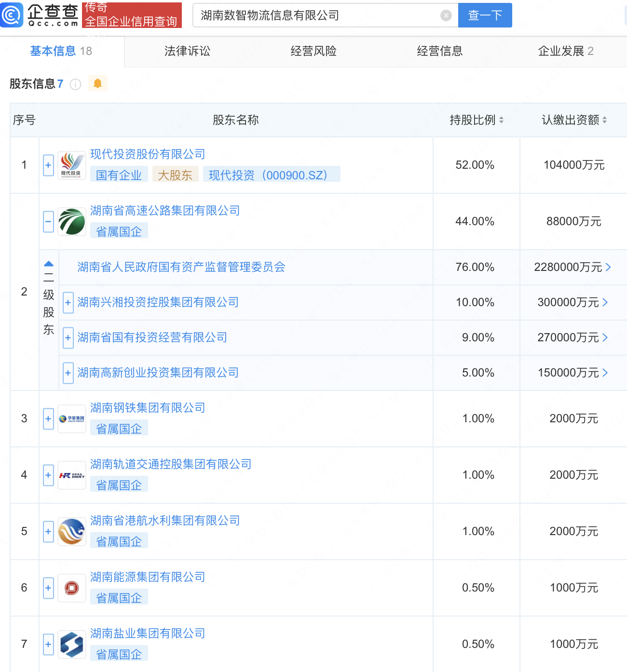Clear the search box text
Image resolution: width=627 pixels, height=672 pixels.
pyautogui.click(x=446, y=15)
